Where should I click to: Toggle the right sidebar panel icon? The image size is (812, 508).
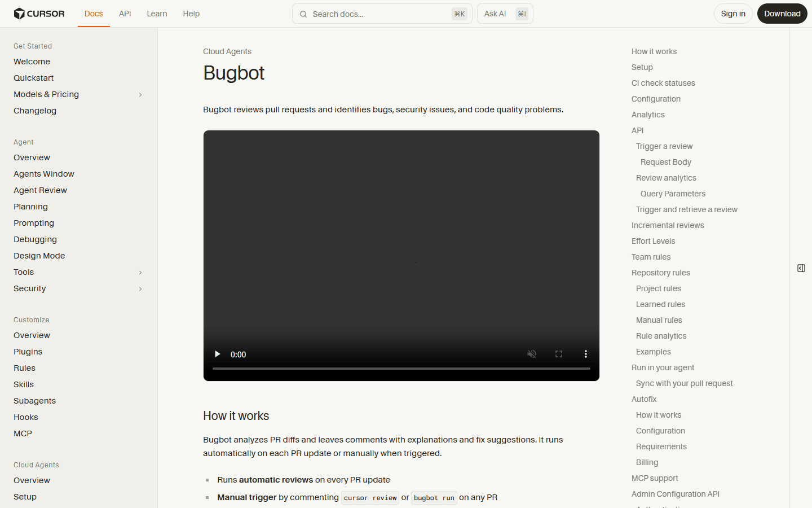coord(801,268)
